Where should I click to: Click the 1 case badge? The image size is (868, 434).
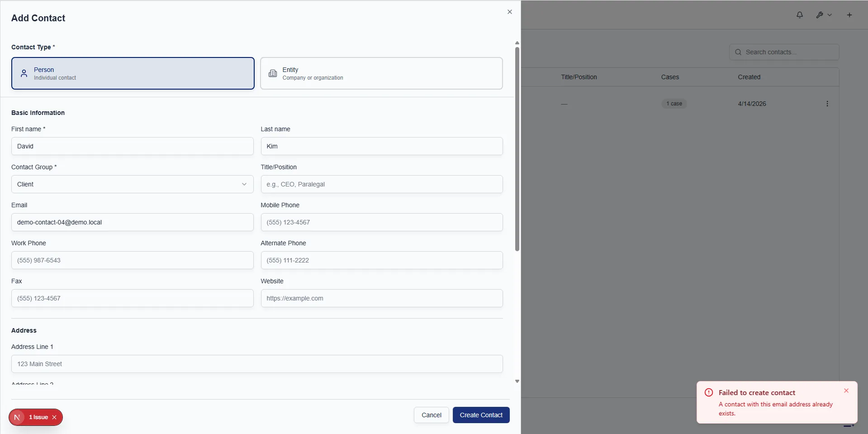[674, 104]
